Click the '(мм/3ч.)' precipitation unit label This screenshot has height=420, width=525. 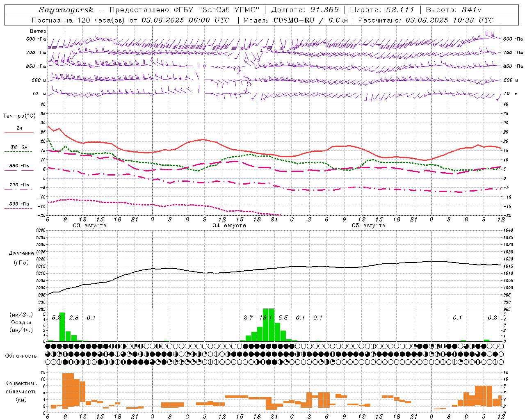[x=21, y=315]
